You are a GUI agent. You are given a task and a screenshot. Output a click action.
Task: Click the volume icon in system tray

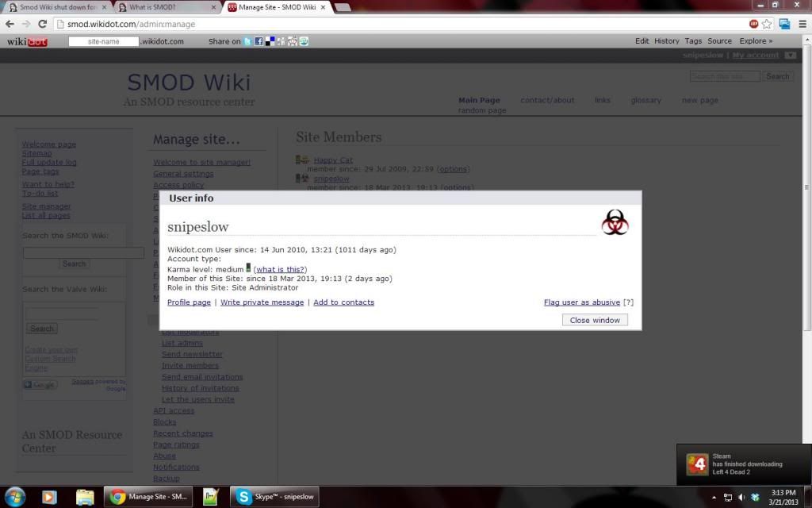click(x=741, y=498)
